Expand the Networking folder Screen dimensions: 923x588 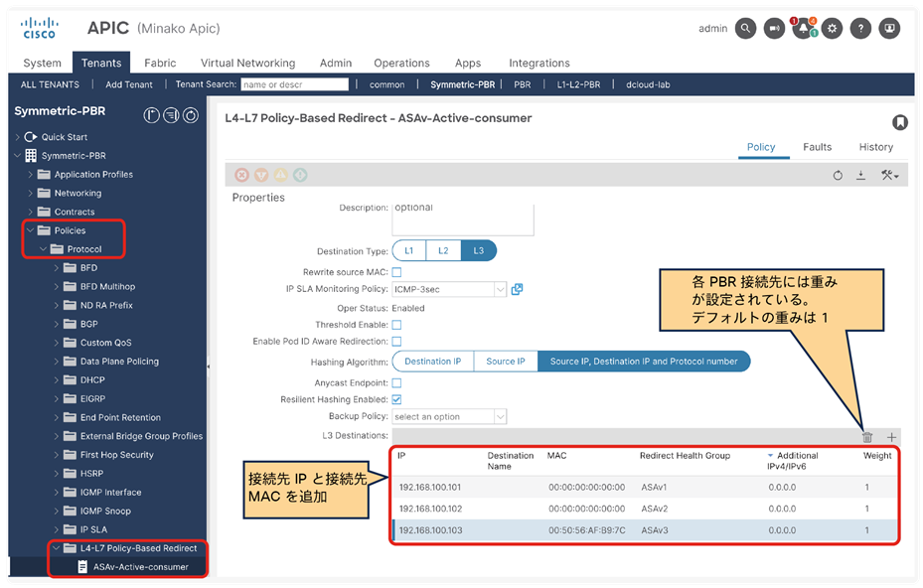(30, 193)
